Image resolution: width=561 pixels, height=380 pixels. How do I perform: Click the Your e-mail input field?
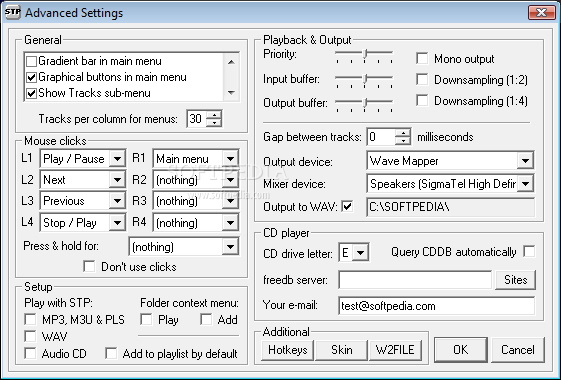(436, 306)
